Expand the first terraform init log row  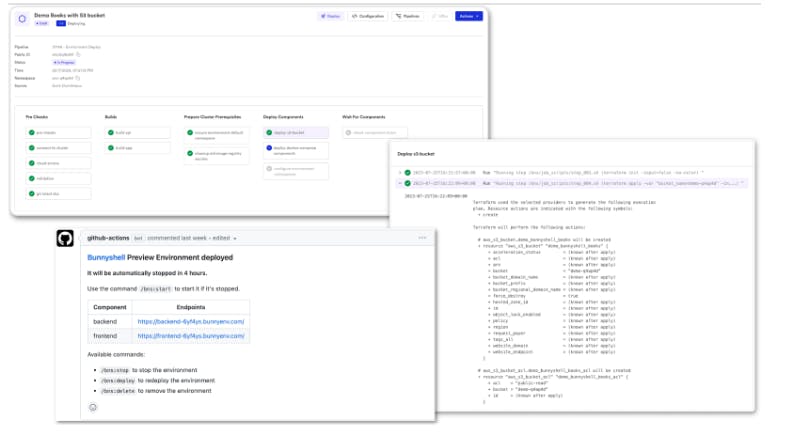tap(400, 173)
